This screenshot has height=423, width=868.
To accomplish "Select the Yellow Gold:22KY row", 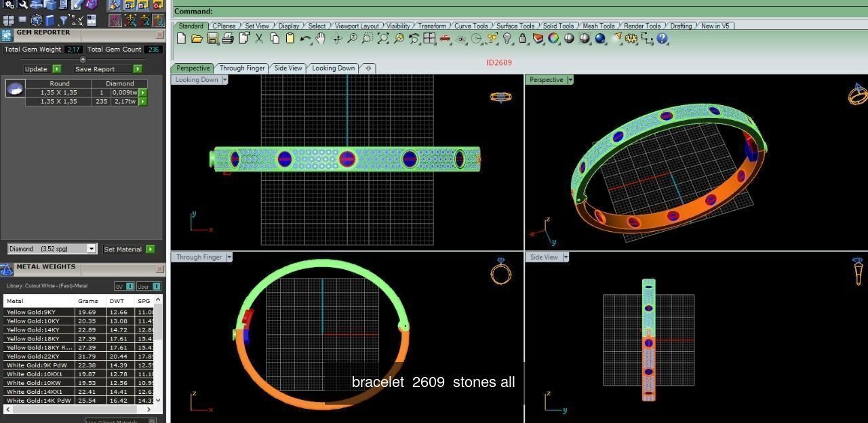I will tap(79, 356).
